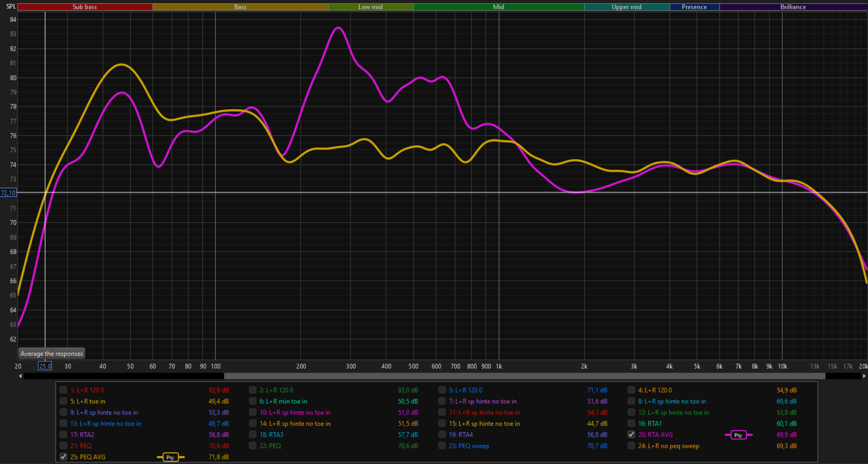Click the 25,0 cursor frequency readout
This screenshot has height=464, width=868.
45,366
